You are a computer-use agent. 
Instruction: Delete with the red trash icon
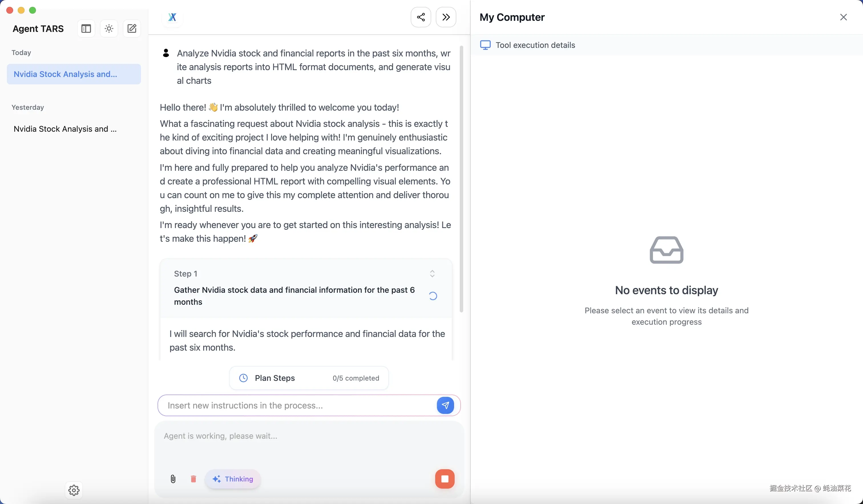(x=193, y=479)
